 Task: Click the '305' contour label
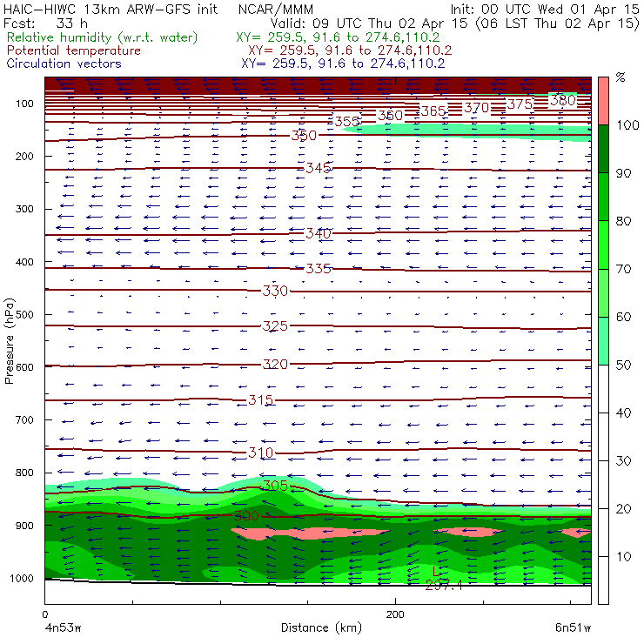point(276,486)
